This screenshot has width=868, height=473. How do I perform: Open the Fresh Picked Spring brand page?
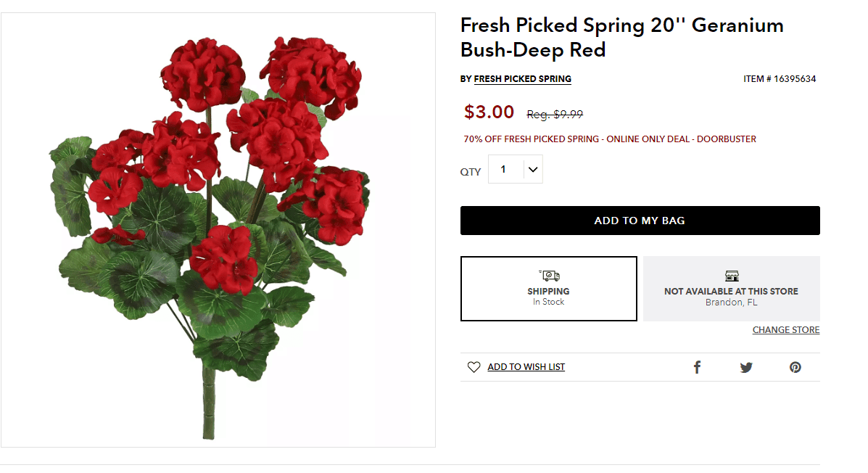(x=522, y=79)
